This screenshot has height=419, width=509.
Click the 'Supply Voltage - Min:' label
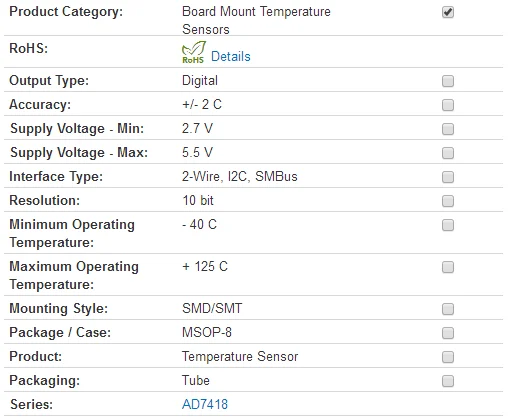click(77, 129)
